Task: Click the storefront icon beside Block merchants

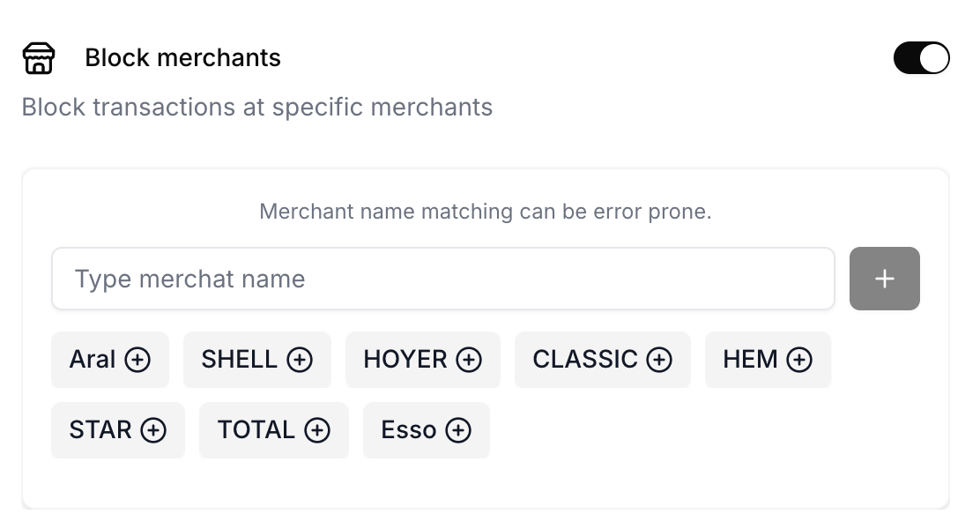Action: 39,58
